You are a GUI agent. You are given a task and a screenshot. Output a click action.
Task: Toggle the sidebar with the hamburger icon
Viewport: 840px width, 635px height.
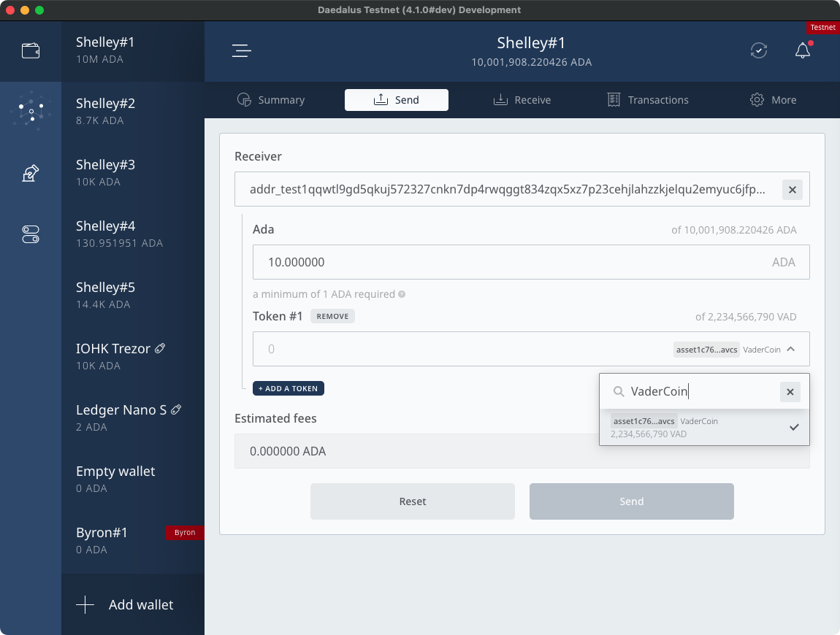pyautogui.click(x=241, y=51)
